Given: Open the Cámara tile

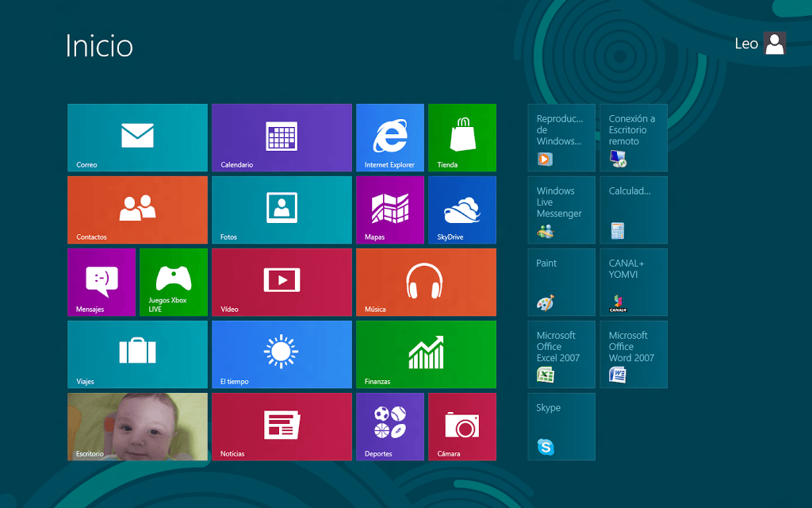Looking at the screenshot, I should point(462,426).
